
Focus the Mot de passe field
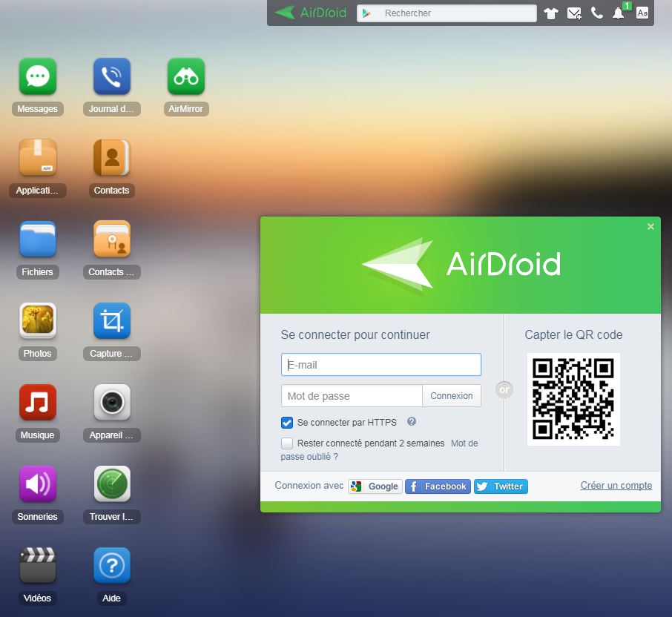(352, 396)
